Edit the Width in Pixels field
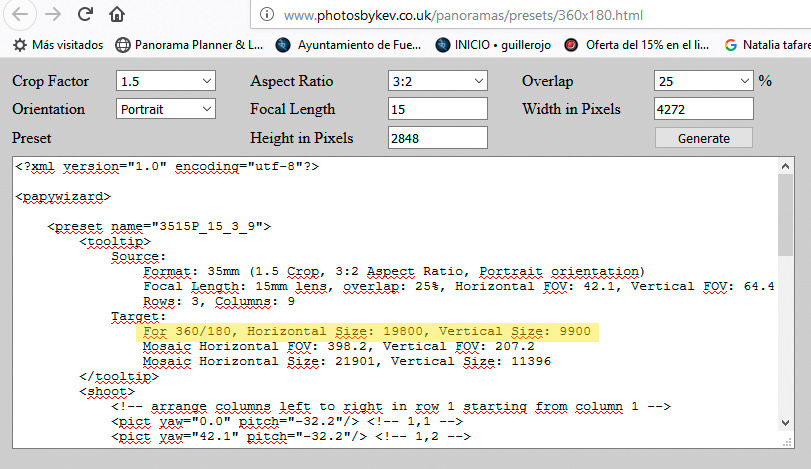This screenshot has width=811, height=469. (x=703, y=109)
